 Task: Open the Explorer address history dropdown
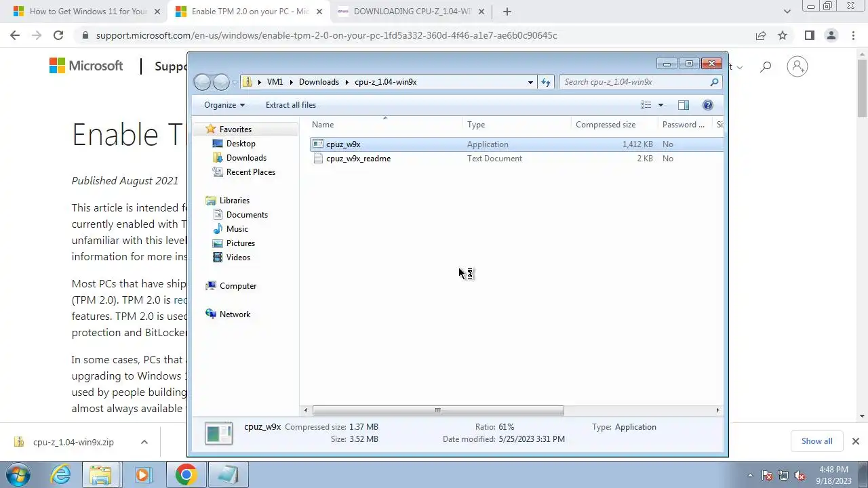530,82
